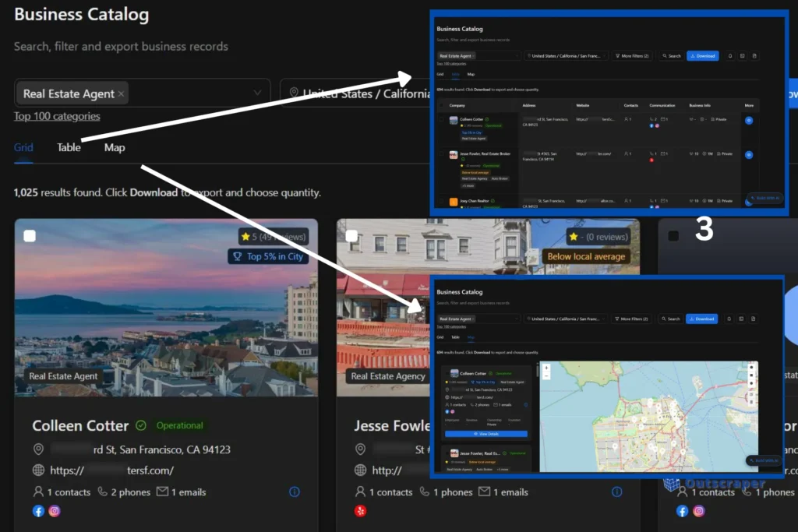Switch to the Grid view tab

pyautogui.click(x=23, y=147)
